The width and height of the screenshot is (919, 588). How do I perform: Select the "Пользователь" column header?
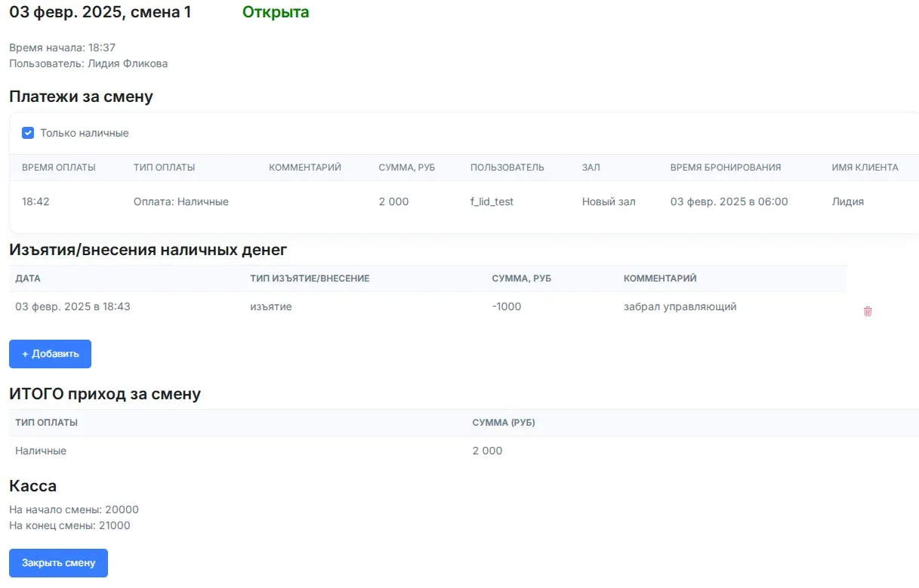pyautogui.click(x=507, y=168)
